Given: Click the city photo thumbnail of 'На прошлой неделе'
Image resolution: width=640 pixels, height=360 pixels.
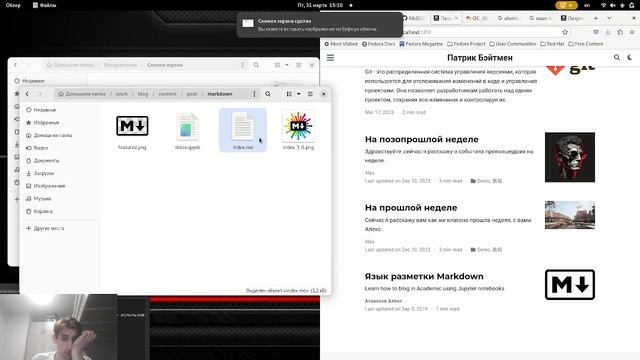Looking at the screenshot, I should point(570,215).
